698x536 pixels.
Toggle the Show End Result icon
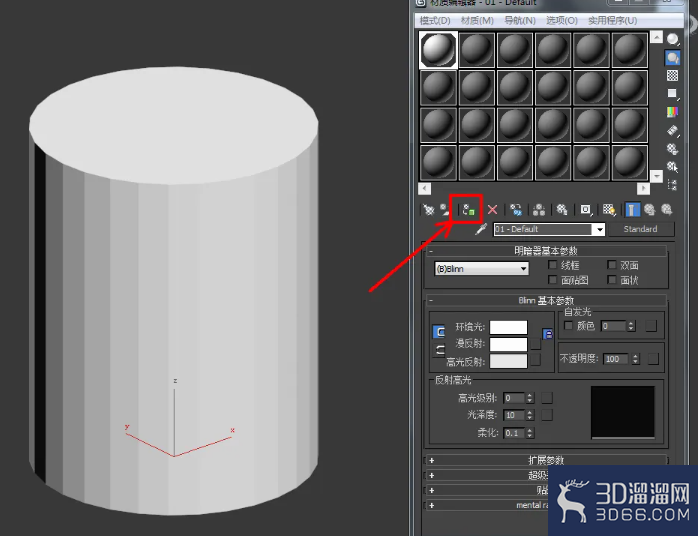click(633, 210)
